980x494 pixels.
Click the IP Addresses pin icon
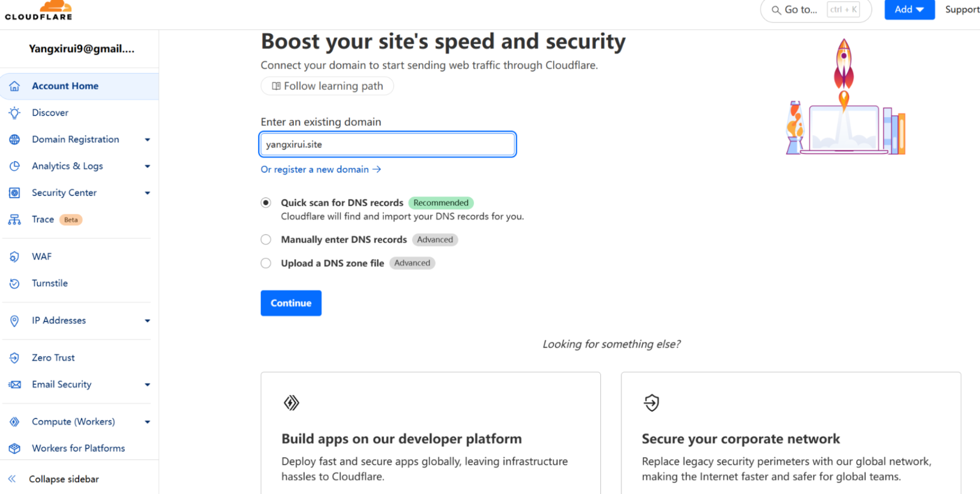point(14,320)
